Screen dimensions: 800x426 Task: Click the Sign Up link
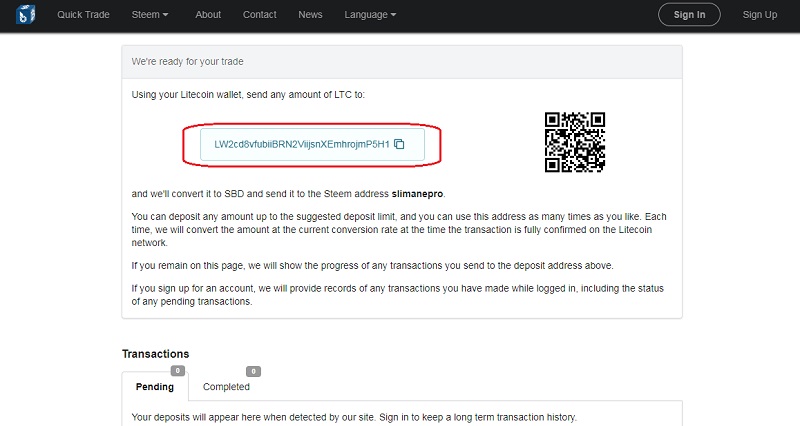[x=760, y=15]
